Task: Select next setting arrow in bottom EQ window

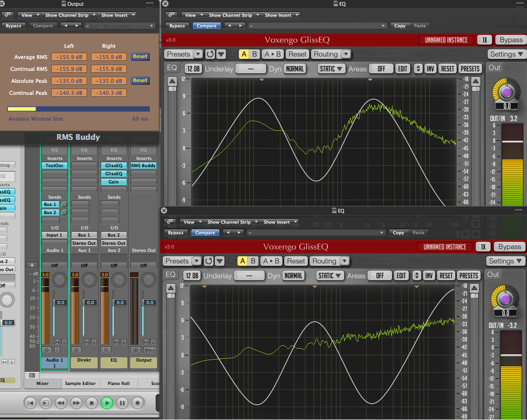Action: 239,232
